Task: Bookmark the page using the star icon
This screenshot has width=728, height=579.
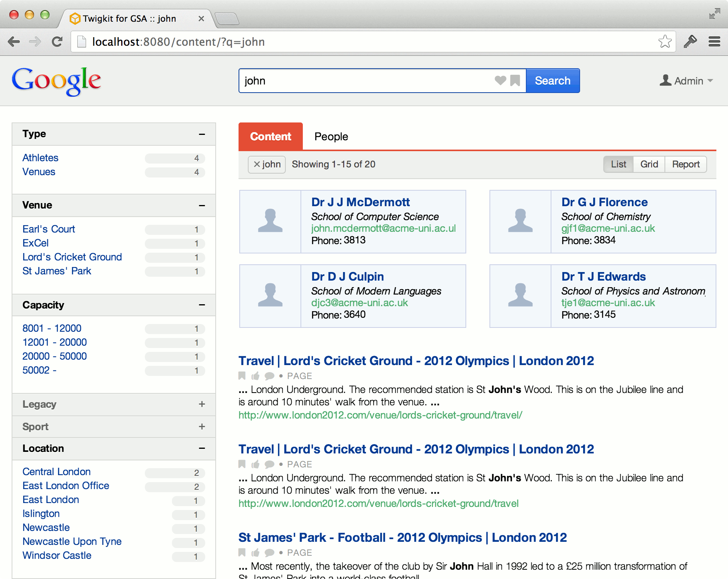Action: coord(665,41)
